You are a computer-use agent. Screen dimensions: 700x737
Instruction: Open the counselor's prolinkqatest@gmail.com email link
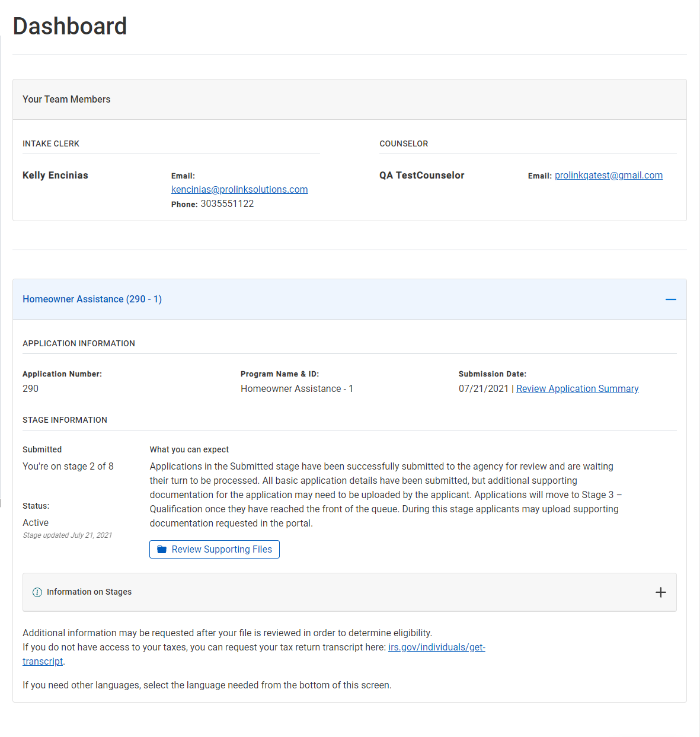608,176
